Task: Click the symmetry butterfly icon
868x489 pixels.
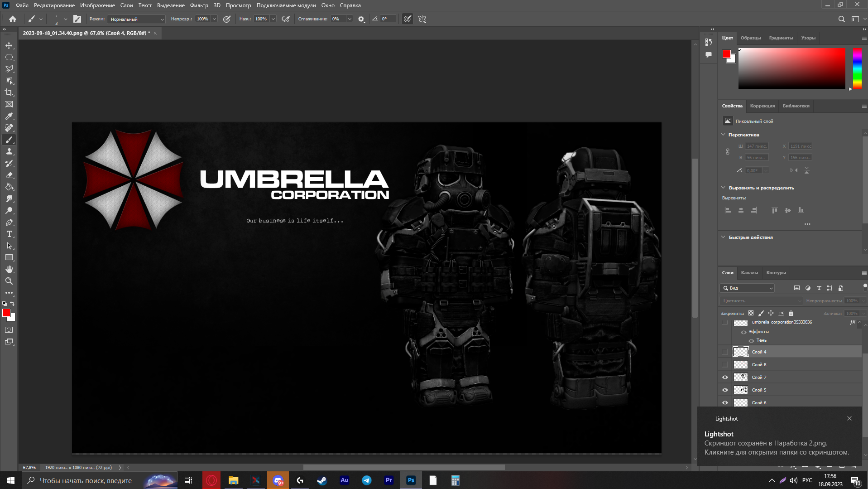Action: (422, 19)
